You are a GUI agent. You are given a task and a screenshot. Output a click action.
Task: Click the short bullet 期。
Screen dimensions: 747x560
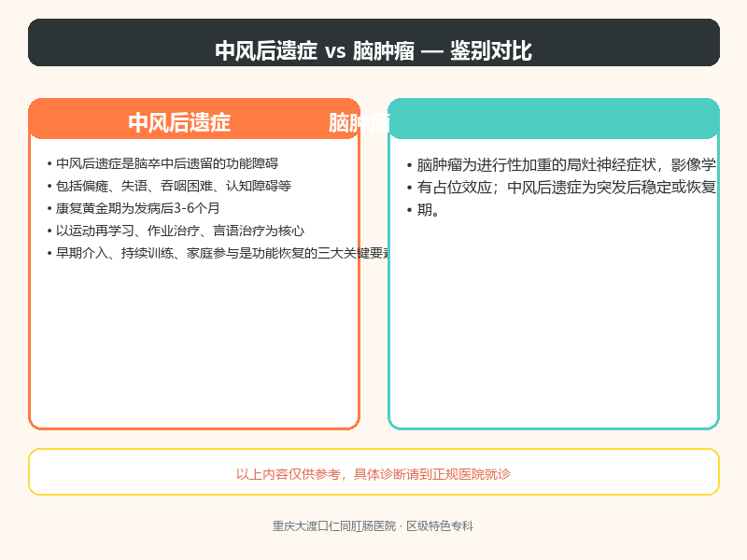click(423, 209)
